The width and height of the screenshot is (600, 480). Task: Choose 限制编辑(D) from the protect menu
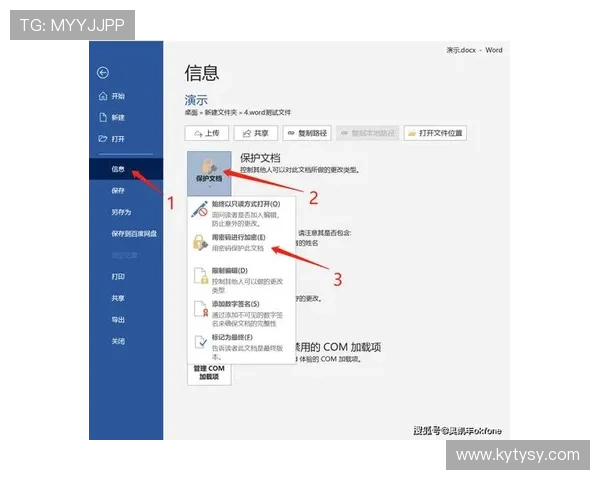241,280
